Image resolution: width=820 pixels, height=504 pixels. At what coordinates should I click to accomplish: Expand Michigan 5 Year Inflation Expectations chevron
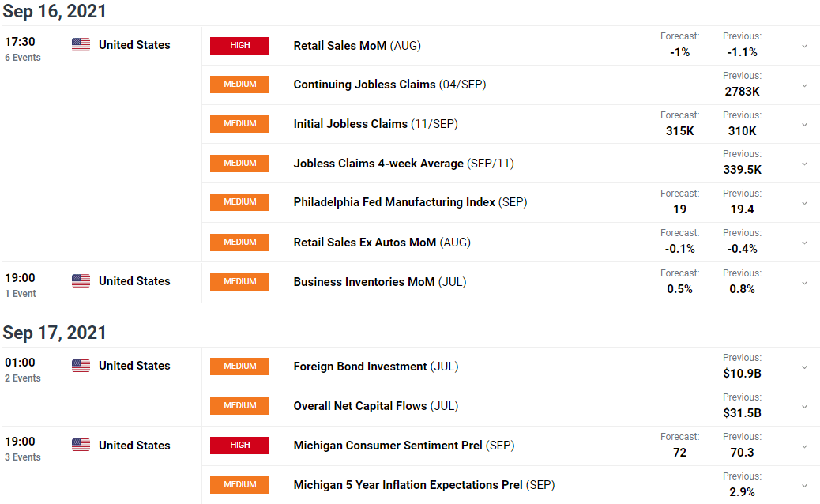pos(804,485)
